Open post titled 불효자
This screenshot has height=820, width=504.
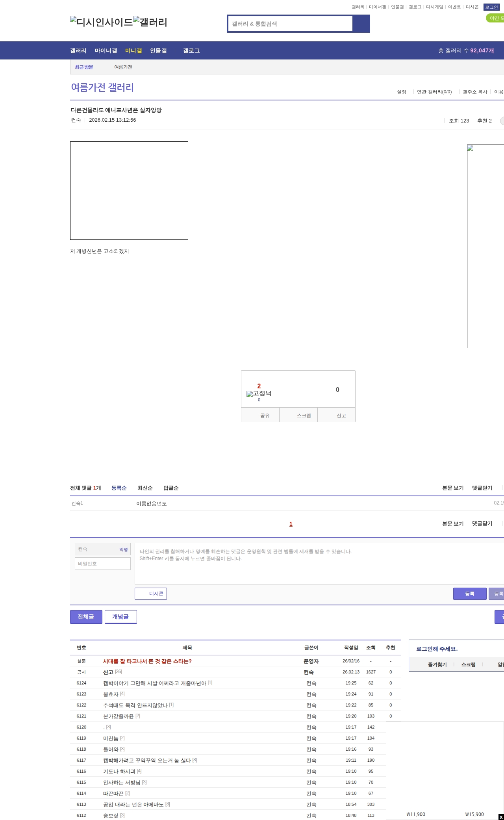coord(111,694)
